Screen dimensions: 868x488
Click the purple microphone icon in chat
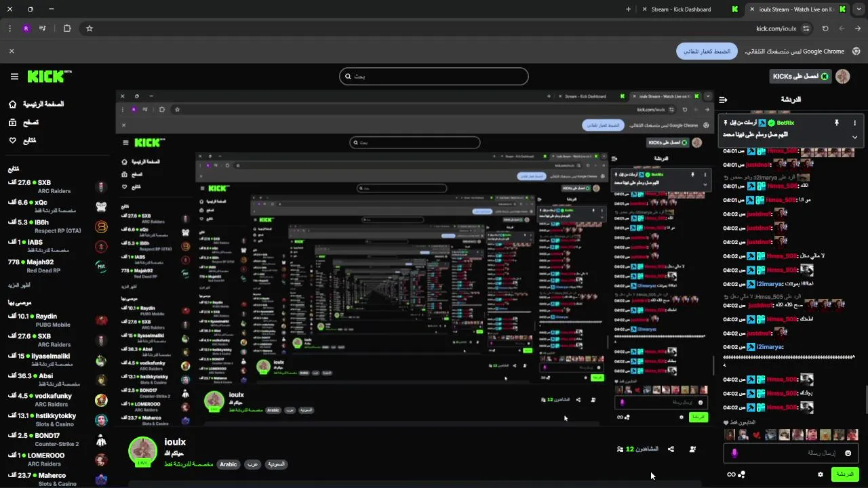(x=734, y=453)
